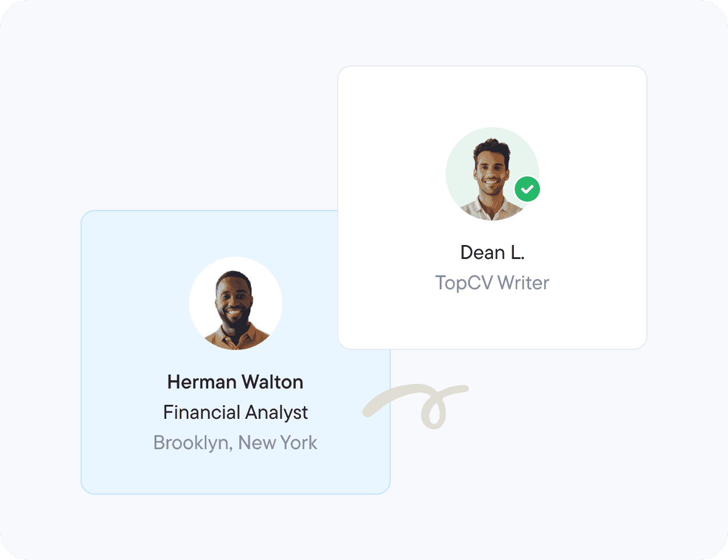Click the surname Walton
Image resolution: width=728 pixels, height=560 pixels.
[272, 382]
